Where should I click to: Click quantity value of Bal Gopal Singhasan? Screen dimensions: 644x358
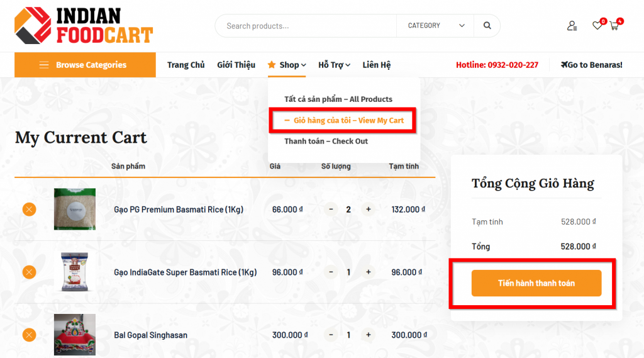tap(348, 335)
